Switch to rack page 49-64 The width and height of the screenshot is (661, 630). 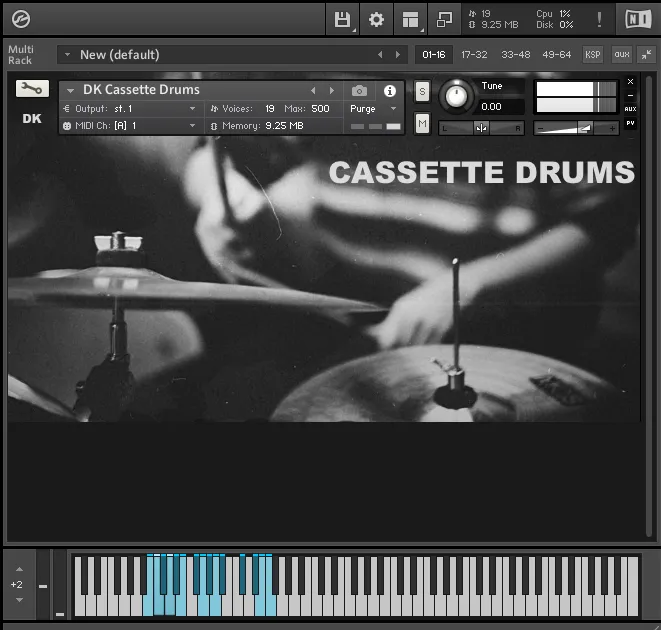click(556, 54)
